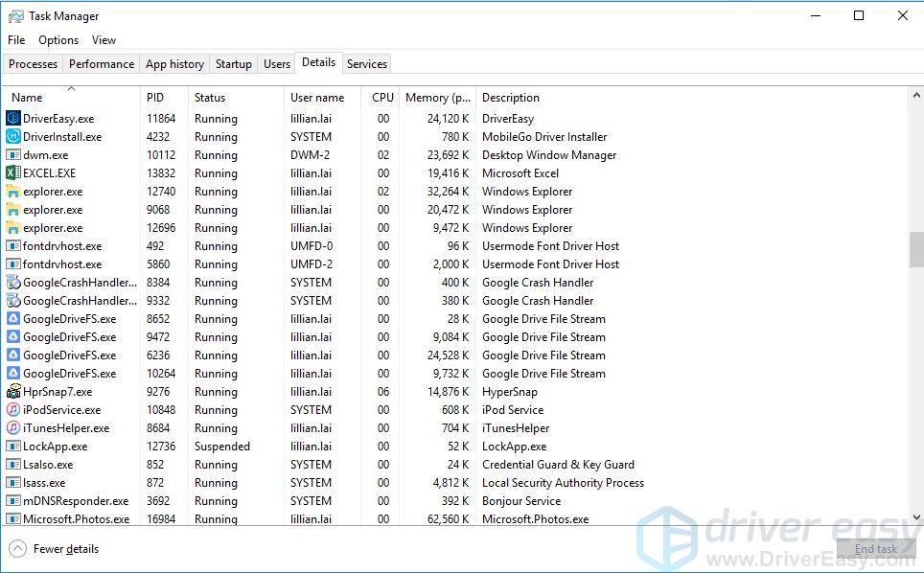Open the View menu
This screenshot has height=573, width=924.
pyautogui.click(x=104, y=40)
